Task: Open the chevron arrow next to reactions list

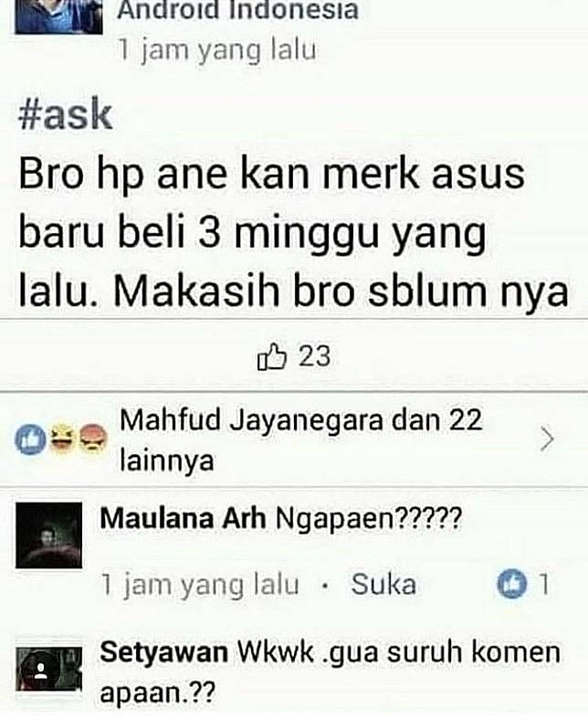Action: (547, 439)
